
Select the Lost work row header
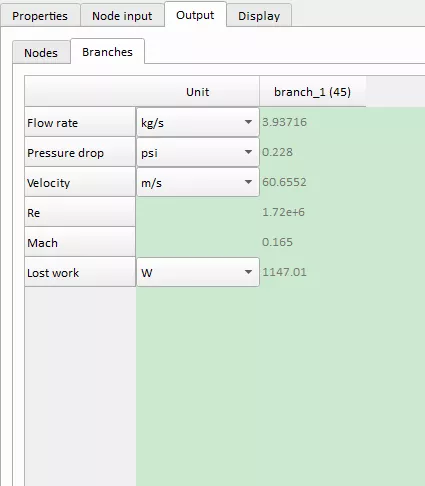click(x=80, y=272)
